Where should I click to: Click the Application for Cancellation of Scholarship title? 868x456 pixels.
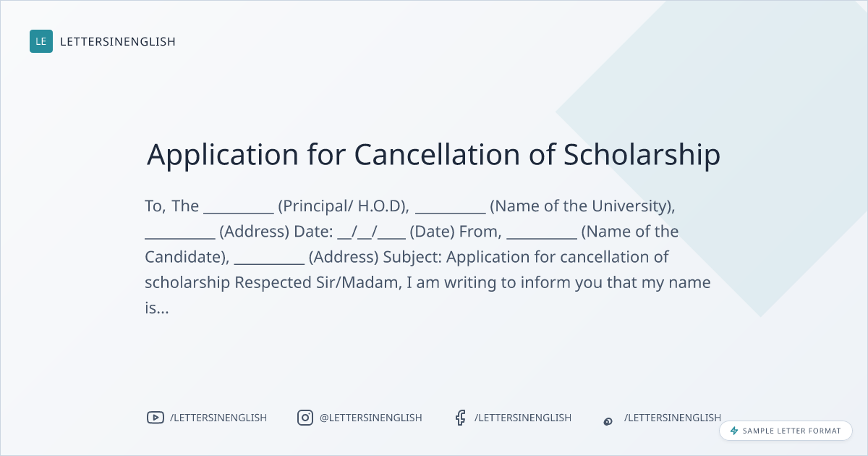click(433, 155)
